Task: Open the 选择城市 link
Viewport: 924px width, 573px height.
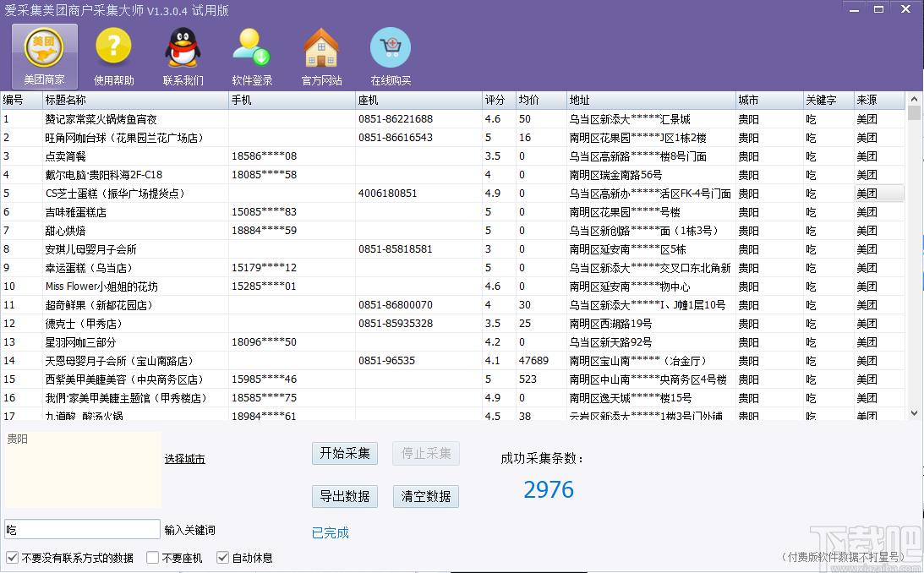Action: point(185,459)
